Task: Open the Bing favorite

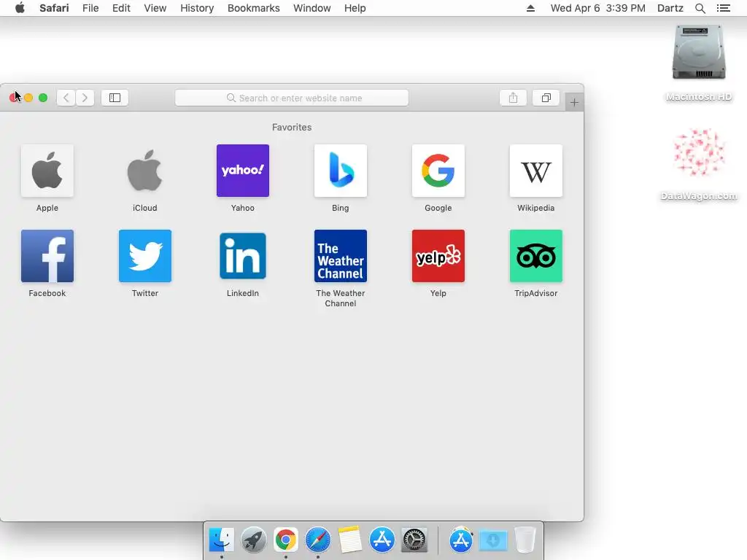Action: [340, 171]
